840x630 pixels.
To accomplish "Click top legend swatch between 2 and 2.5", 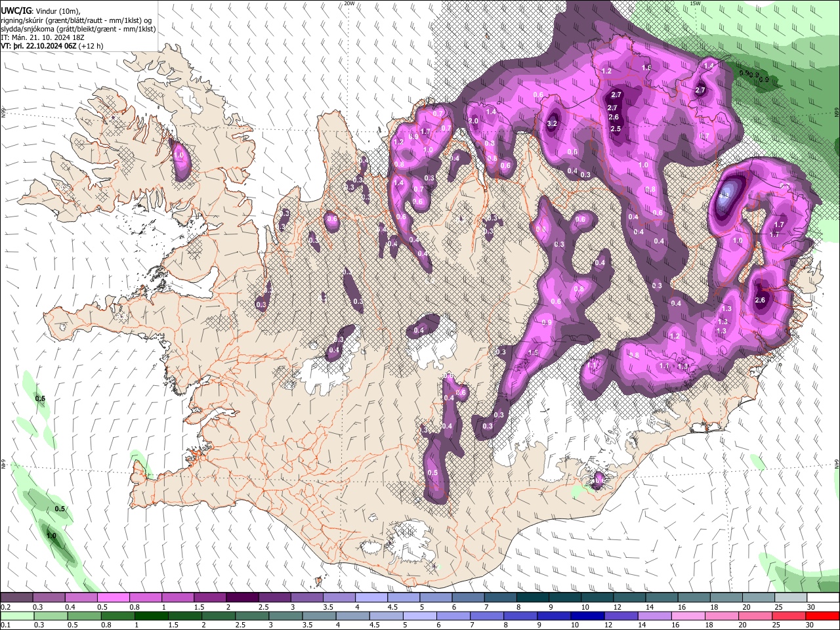I will (x=241, y=598).
